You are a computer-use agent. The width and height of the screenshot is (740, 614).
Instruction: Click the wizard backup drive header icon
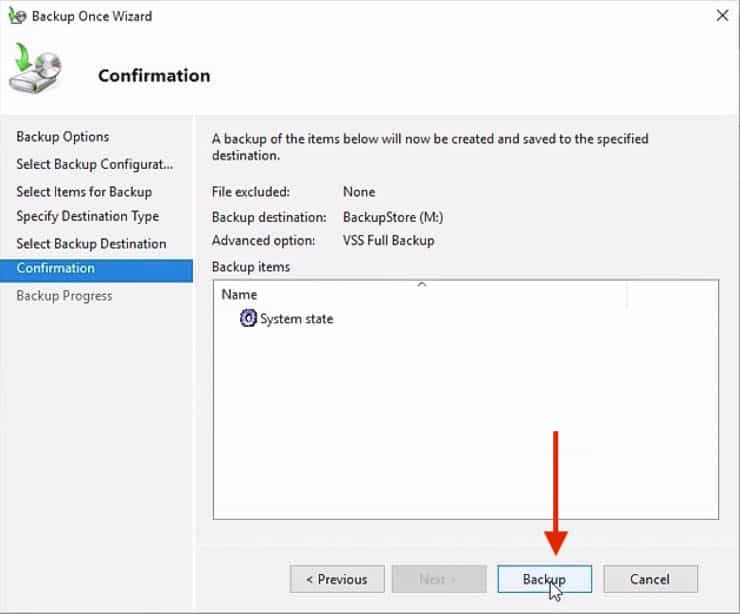tap(35, 67)
